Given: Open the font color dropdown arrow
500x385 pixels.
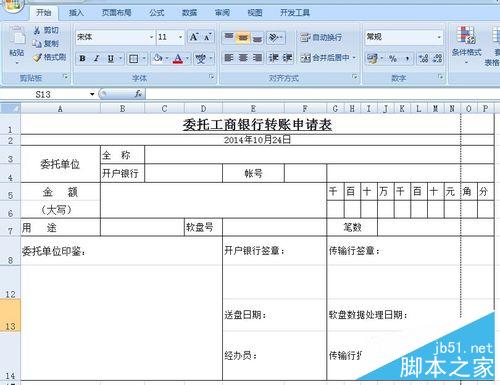Looking at the screenshot, I should (x=187, y=59).
